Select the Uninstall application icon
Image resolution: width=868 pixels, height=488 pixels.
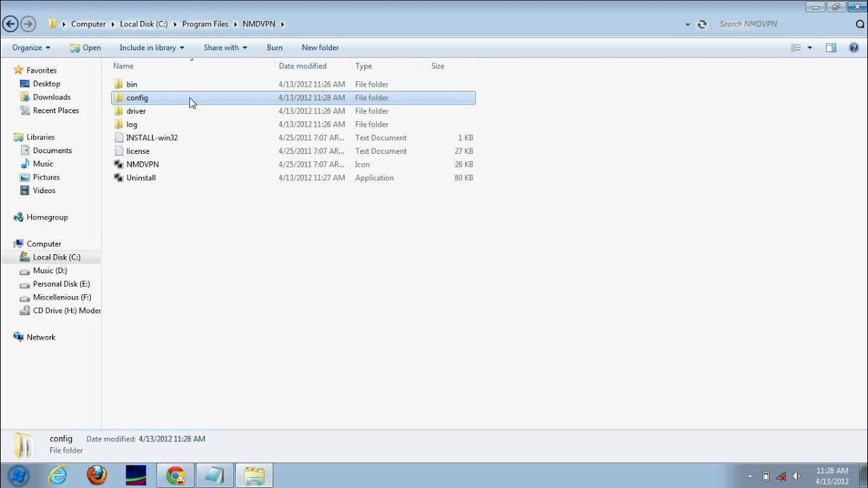click(119, 178)
